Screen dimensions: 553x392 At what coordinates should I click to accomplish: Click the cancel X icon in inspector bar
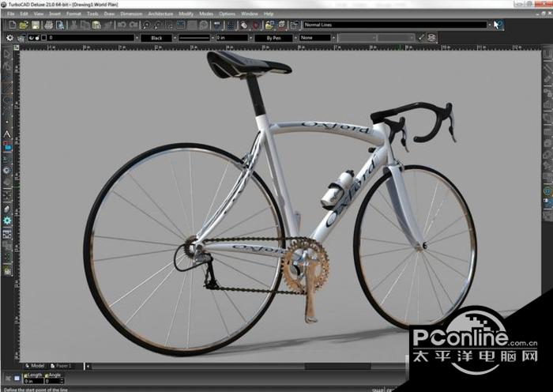(8, 379)
